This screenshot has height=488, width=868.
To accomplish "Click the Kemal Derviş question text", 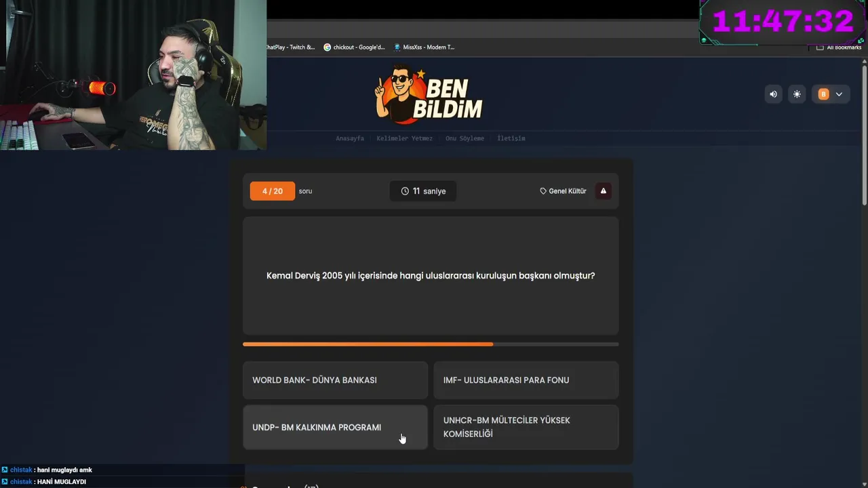I will 431,276.
